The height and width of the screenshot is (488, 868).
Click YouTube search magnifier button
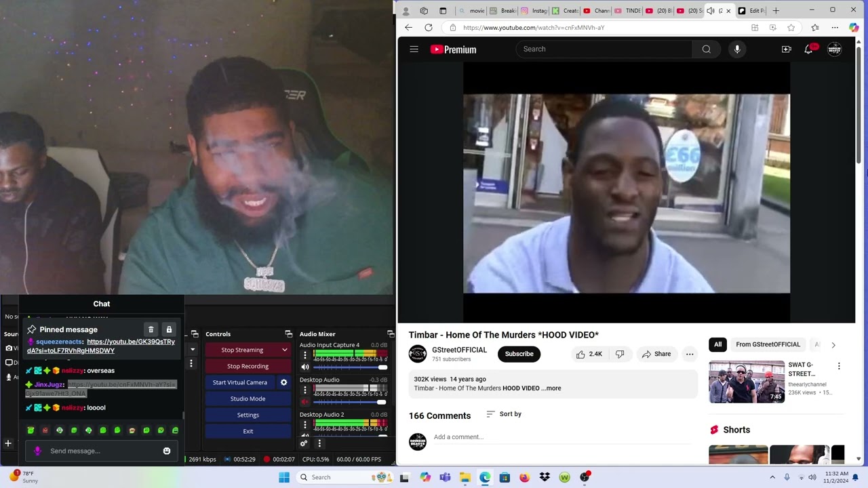tap(707, 49)
